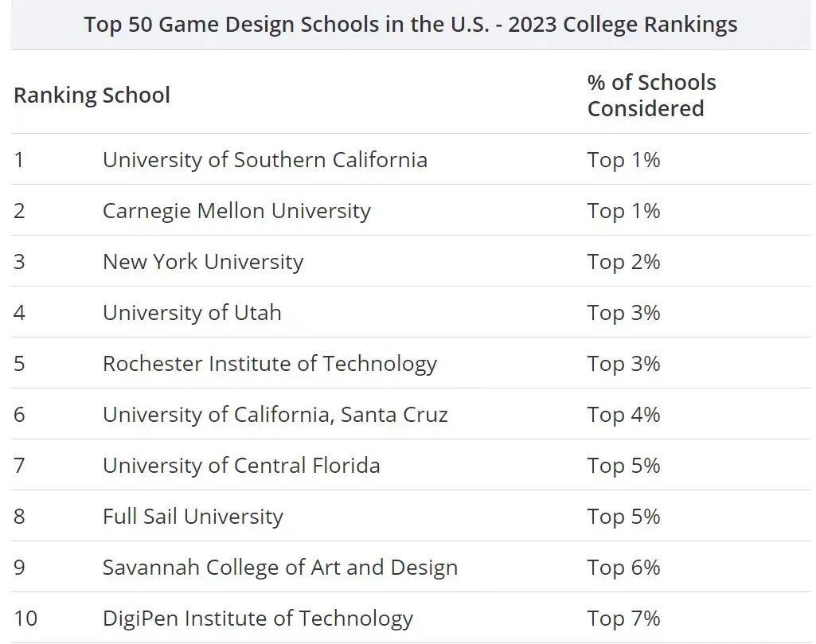The height and width of the screenshot is (644, 816).
Task: Select University of Southern California
Action: pos(264,160)
